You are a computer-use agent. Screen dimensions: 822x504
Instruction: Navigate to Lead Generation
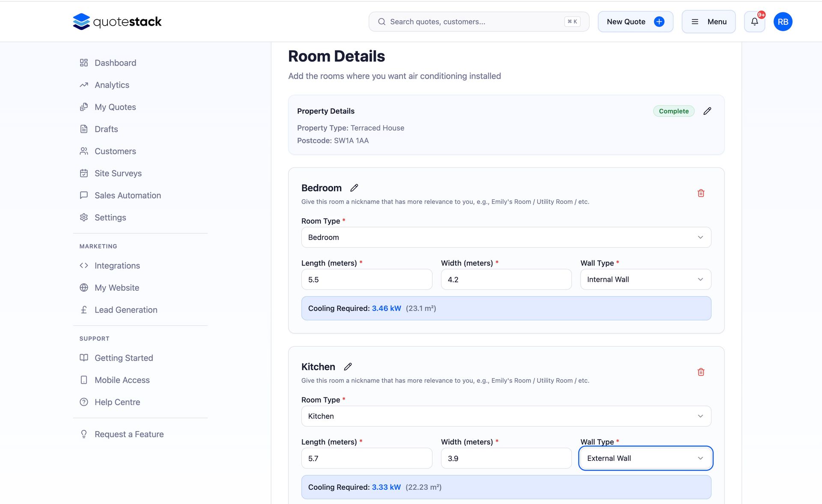[x=125, y=310]
